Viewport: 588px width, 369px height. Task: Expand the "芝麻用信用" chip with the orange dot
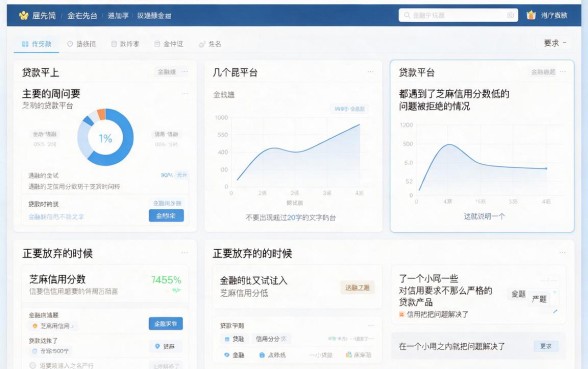[53, 326]
